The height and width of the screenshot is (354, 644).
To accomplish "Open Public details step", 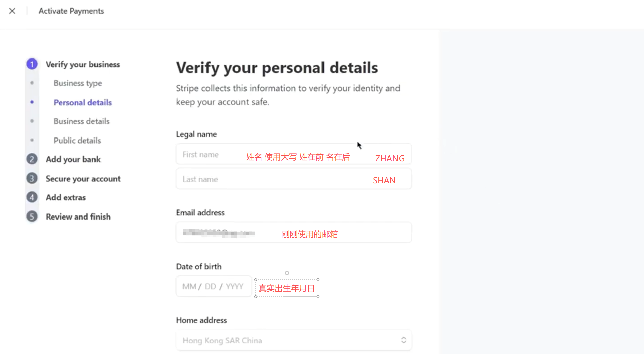I will [x=77, y=141].
